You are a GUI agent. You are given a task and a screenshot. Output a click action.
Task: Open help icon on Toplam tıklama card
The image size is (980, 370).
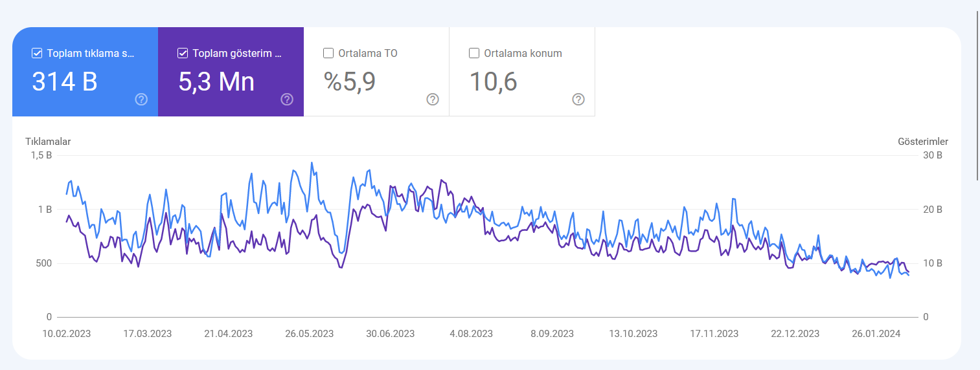coord(141,99)
